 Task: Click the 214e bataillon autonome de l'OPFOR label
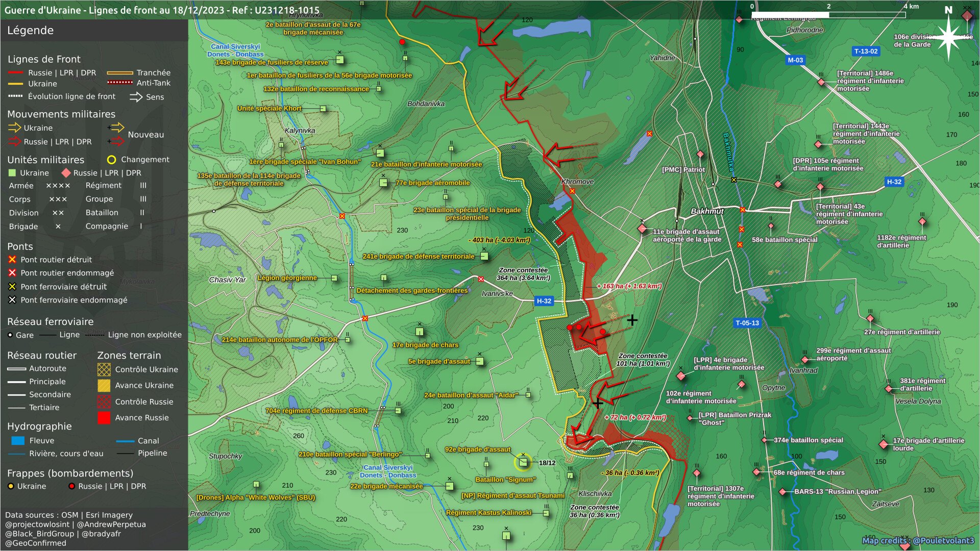coord(280,340)
